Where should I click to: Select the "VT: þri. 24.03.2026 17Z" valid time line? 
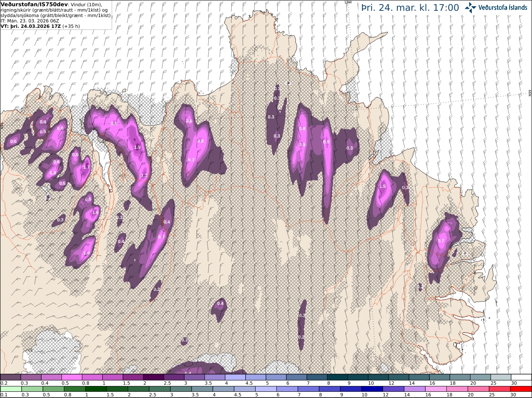(31, 26)
